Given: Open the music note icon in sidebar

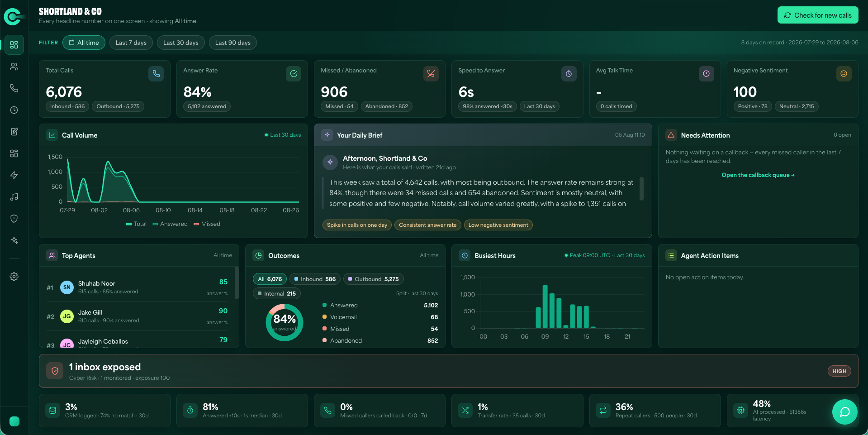Looking at the screenshot, I should (14, 197).
